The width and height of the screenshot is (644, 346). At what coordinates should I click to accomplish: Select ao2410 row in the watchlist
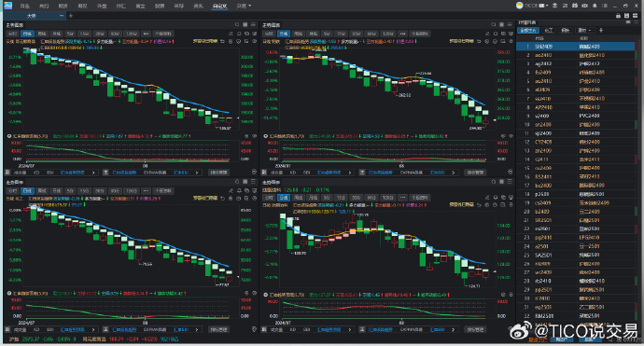[x=576, y=55]
